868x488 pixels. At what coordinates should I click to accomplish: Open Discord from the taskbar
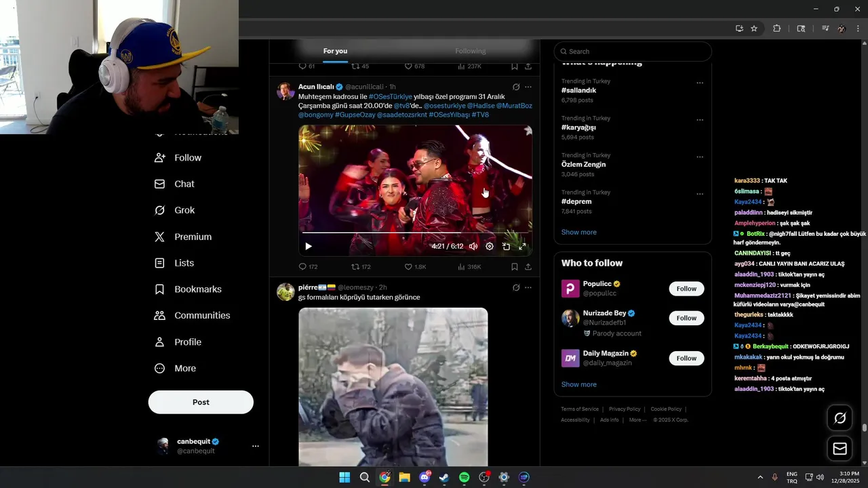tap(425, 477)
